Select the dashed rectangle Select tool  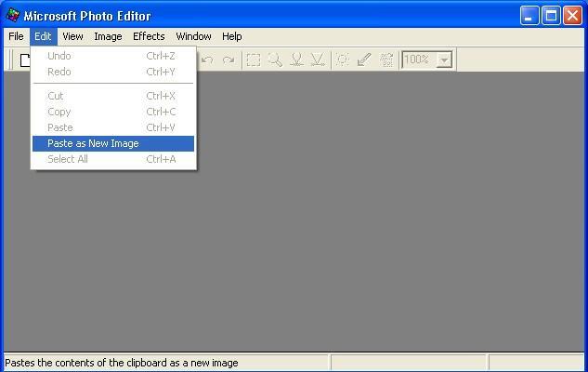tap(254, 60)
